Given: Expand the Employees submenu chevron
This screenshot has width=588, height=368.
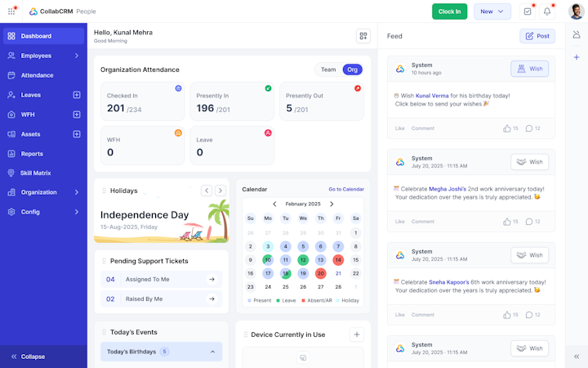Looking at the screenshot, I should click(x=77, y=56).
